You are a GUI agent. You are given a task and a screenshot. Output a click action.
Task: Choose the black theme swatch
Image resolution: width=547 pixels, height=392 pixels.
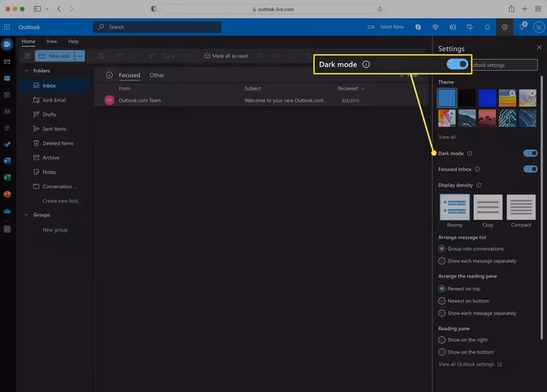[x=467, y=98]
